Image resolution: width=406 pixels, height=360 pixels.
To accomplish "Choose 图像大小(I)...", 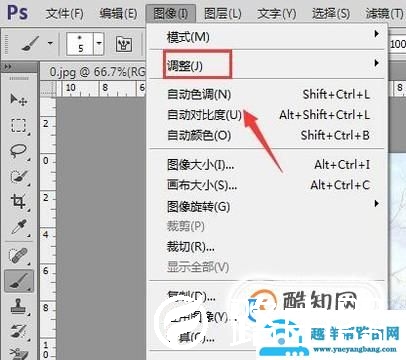I will point(267,165).
